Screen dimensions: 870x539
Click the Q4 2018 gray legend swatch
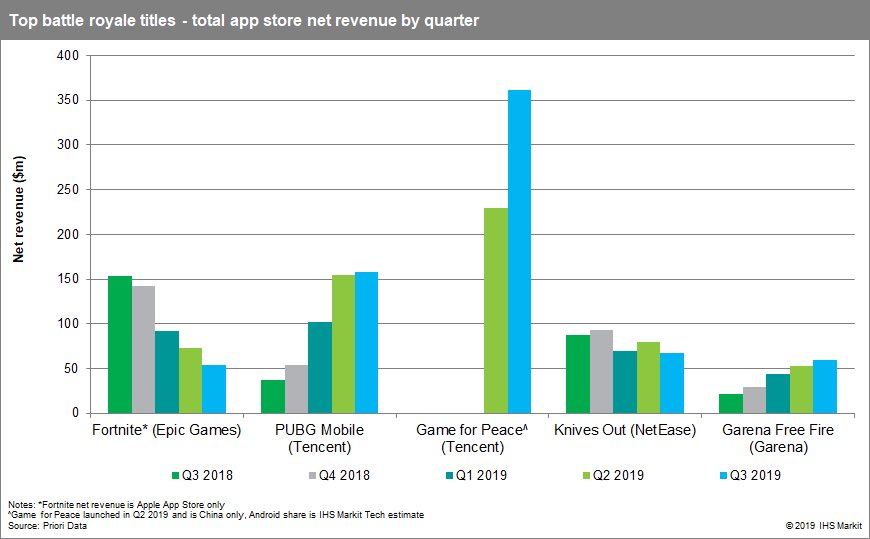point(312,476)
